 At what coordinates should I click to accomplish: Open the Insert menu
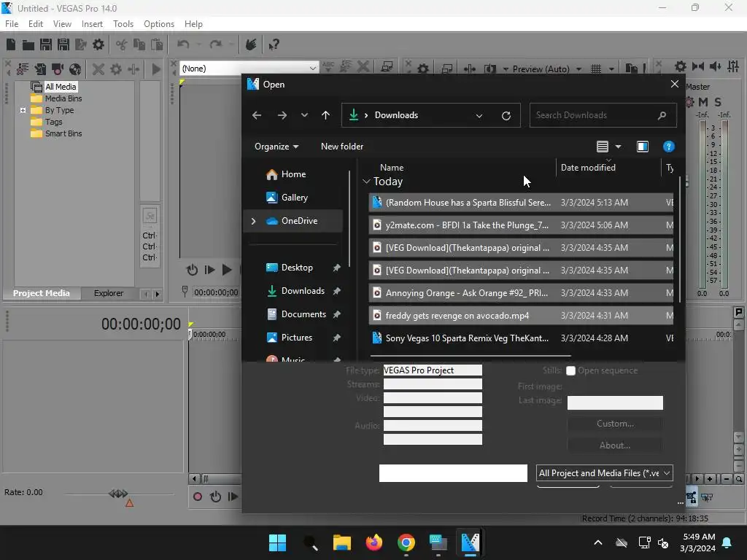pos(92,24)
